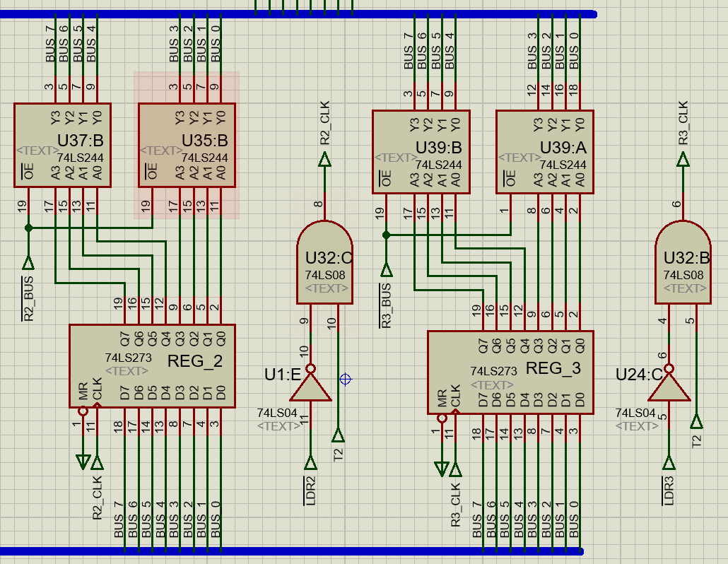Click the ground terminal on REG_3 MR pin
The image size is (728, 564).
point(442,469)
